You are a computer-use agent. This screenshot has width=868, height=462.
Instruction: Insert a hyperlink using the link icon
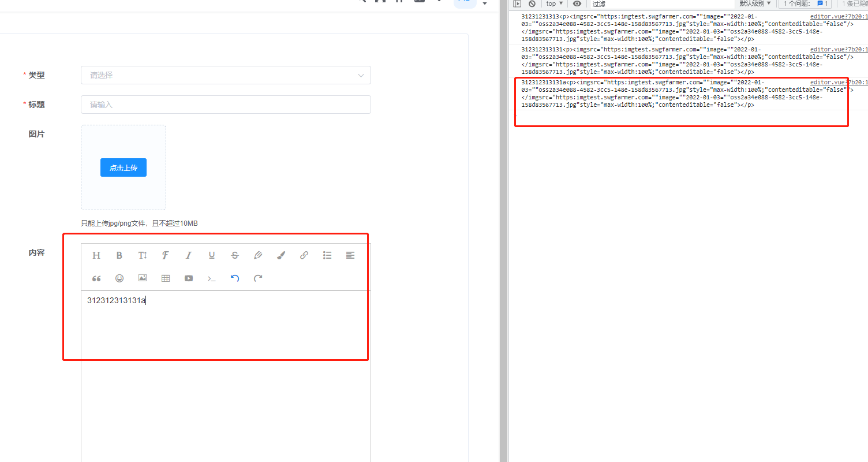coord(304,255)
